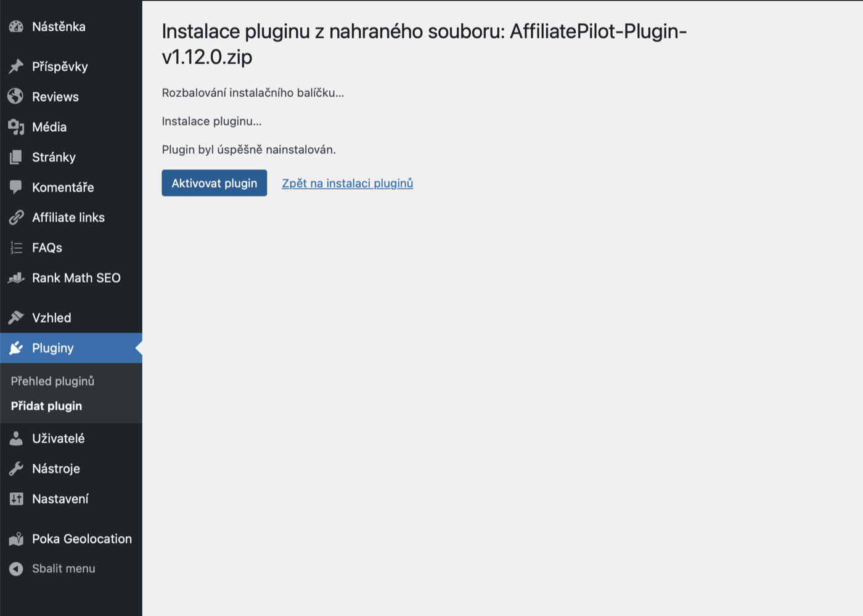This screenshot has width=863, height=616.
Task: Open the Nastavení menu item
Action: pyautogui.click(x=71, y=499)
